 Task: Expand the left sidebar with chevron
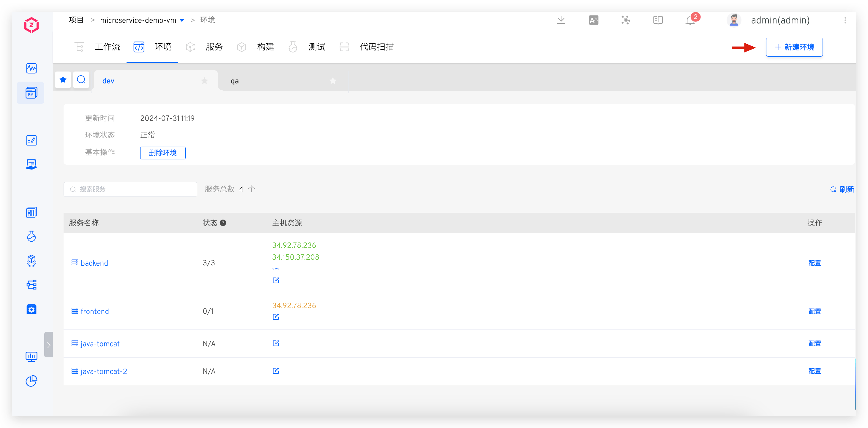coord(48,345)
